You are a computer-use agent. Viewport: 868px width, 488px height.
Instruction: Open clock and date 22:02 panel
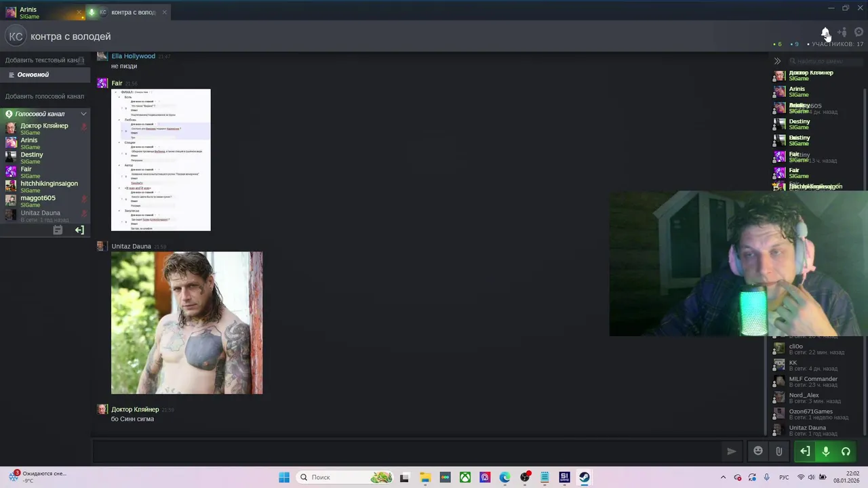click(x=847, y=476)
